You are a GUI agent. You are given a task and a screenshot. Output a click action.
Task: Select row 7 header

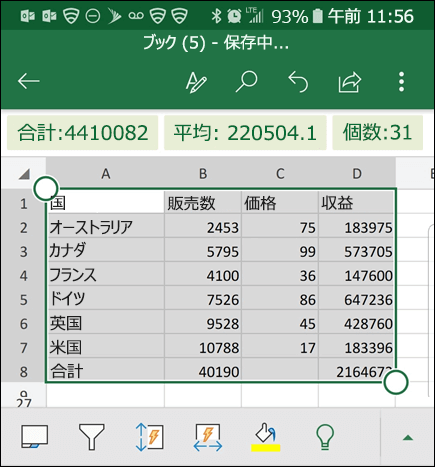pos(23,348)
